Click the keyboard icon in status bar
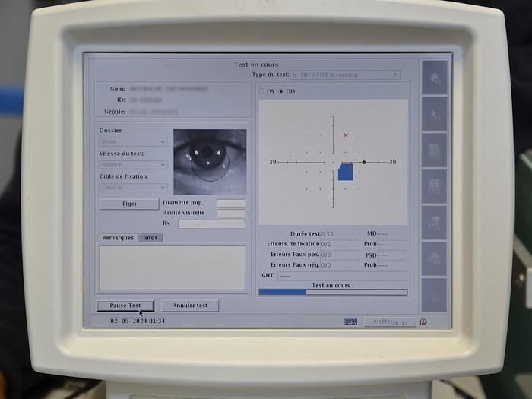This screenshot has width=532, height=399. (350, 321)
